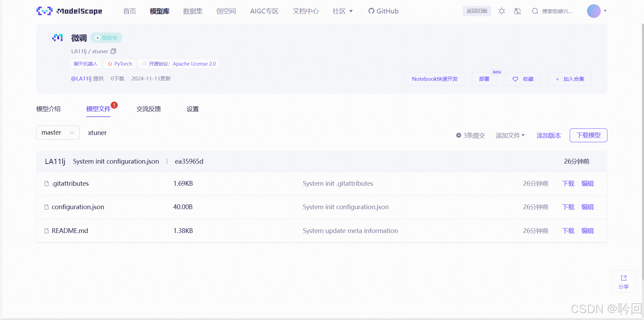This screenshot has height=320, width=644.
Task: Click the 下载模型 button
Action: (x=588, y=135)
